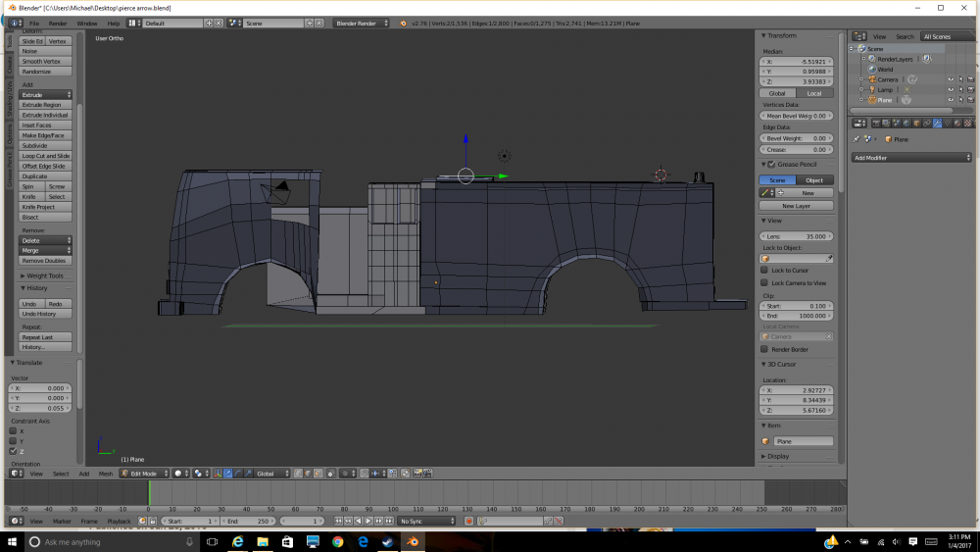Expand the Blender Render engine dropdown
Image resolution: width=980 pixels, height=552 pixels.
362,23
